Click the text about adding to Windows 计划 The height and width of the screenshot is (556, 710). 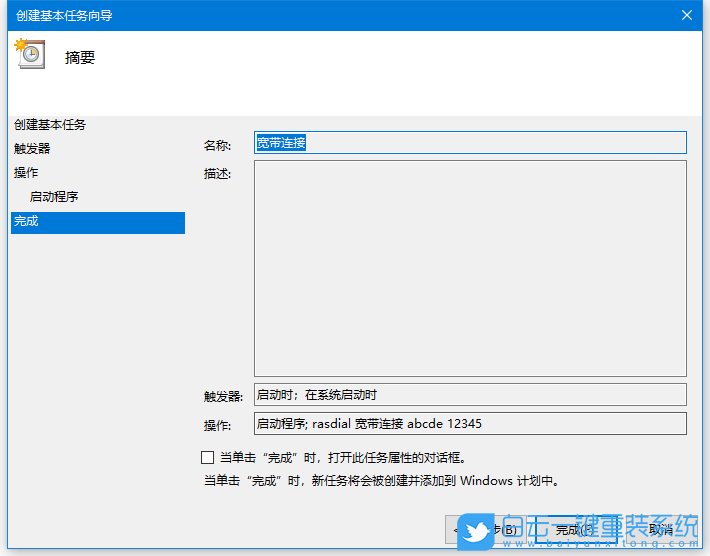pyautogui.click(x=382, y=480)
